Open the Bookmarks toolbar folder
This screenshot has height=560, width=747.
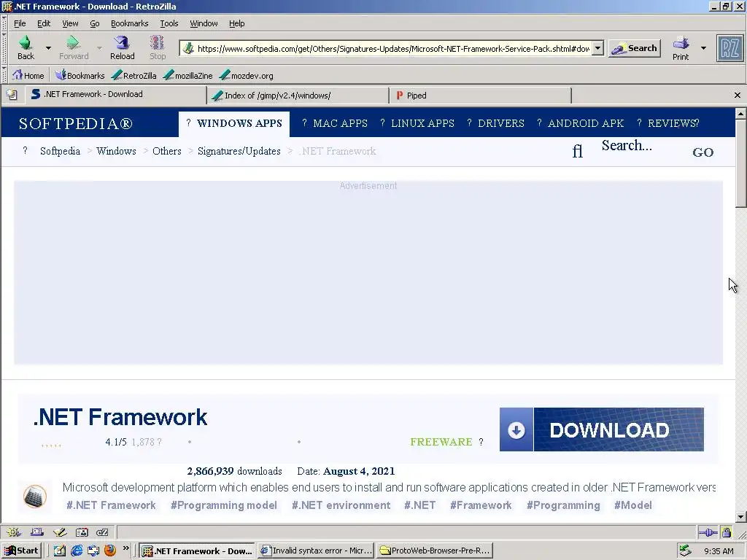point(80,75)
